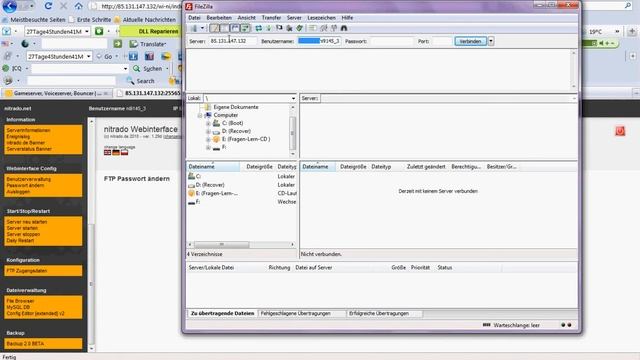640x360 pixels.
Task: Click the red power icon on webpage
Action: 620,131
